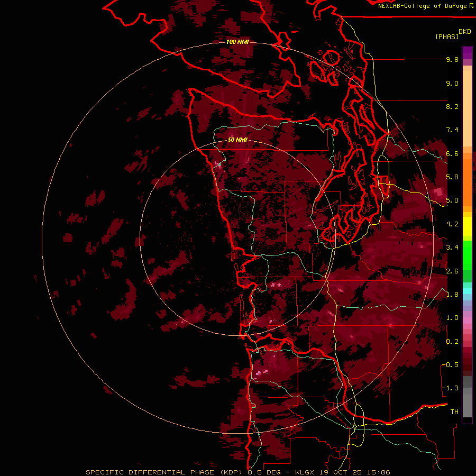Click the 0.5 DEG elevation text in caption
This screenshot has width=476, height=476.
[263, 472]
